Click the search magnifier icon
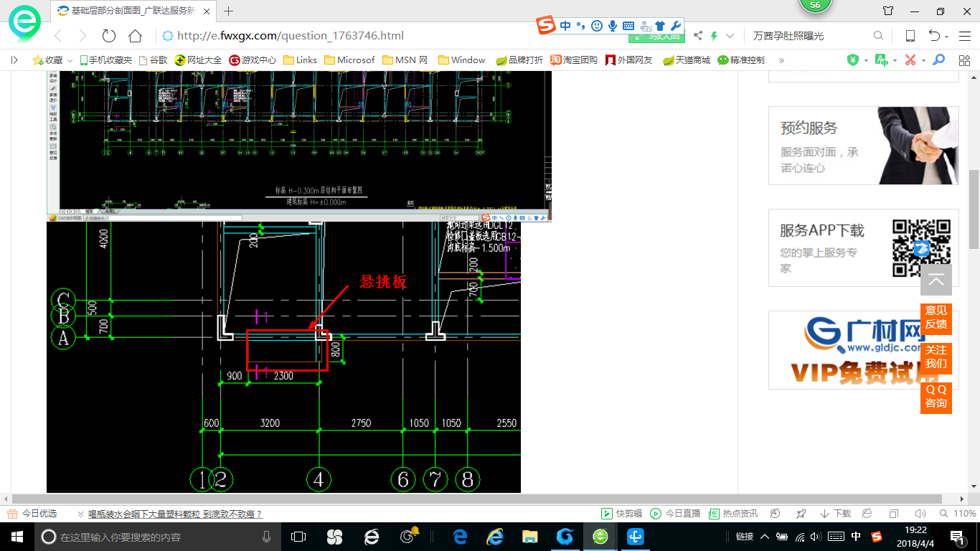This screenshot has height=551, width=980. [x=879, y=36]
